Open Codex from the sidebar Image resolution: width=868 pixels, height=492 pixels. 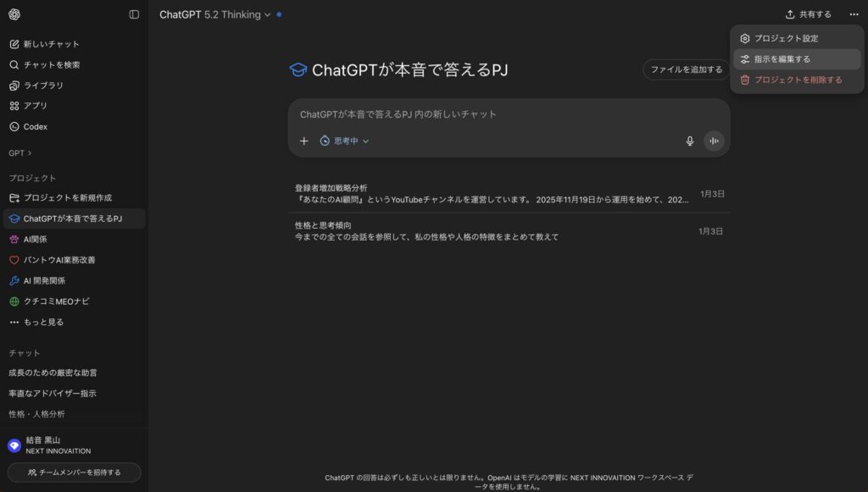pyautogui.click(x=35, y=127)
